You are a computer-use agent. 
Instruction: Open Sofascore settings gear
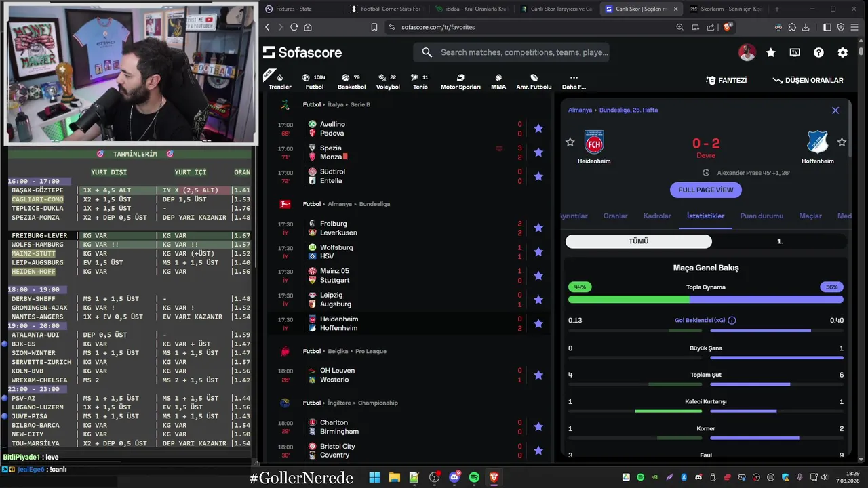(x=843, y=52)
